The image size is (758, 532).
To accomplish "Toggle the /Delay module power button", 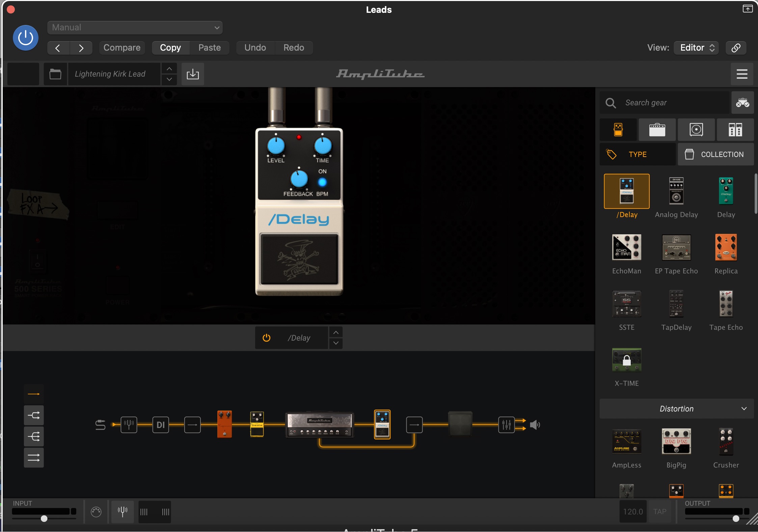I will click(267, 338).
